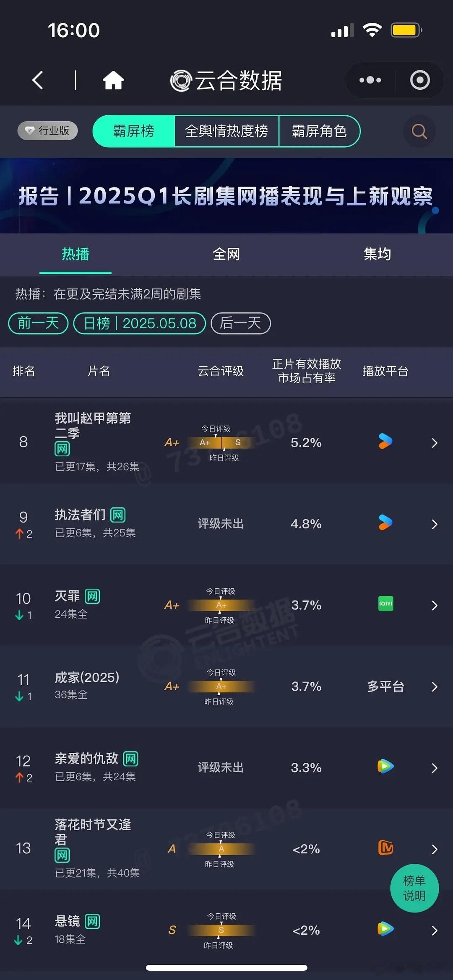
Task: Open the 2025Q1长剧集 report banner
Action: [226, 195]
